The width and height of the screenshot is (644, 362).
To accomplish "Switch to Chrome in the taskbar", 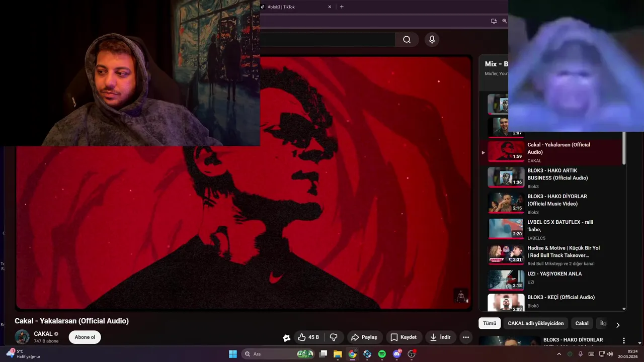I will 352,354.
